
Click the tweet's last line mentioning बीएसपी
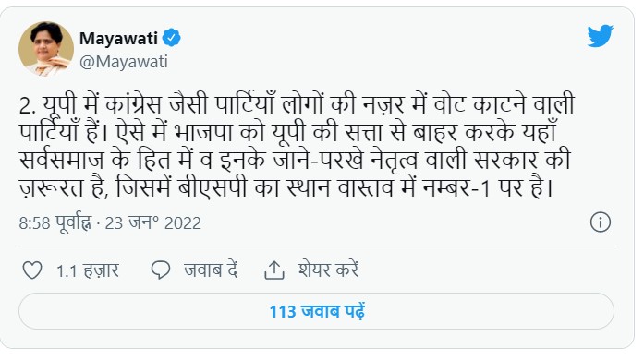tap(286, 188)
